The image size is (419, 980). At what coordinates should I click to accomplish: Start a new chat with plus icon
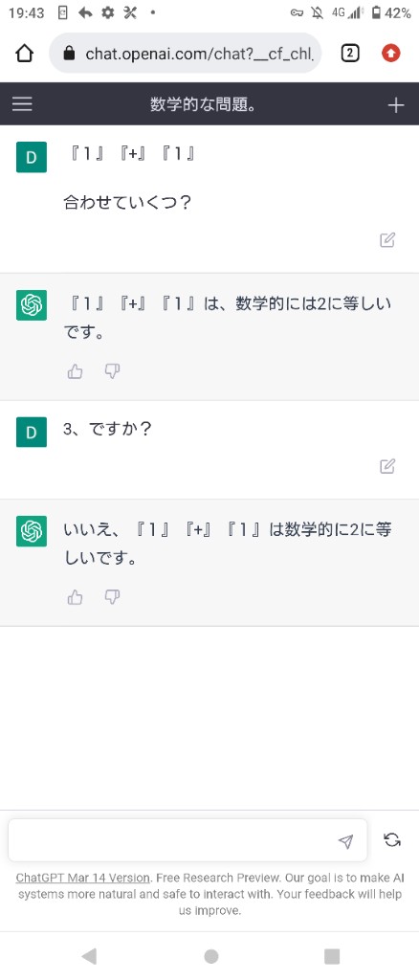pos(396,105)
